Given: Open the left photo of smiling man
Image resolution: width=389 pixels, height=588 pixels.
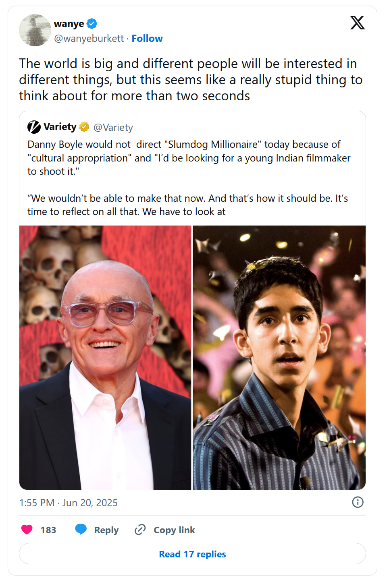Looking at the screenshot, I should point(105,358).
